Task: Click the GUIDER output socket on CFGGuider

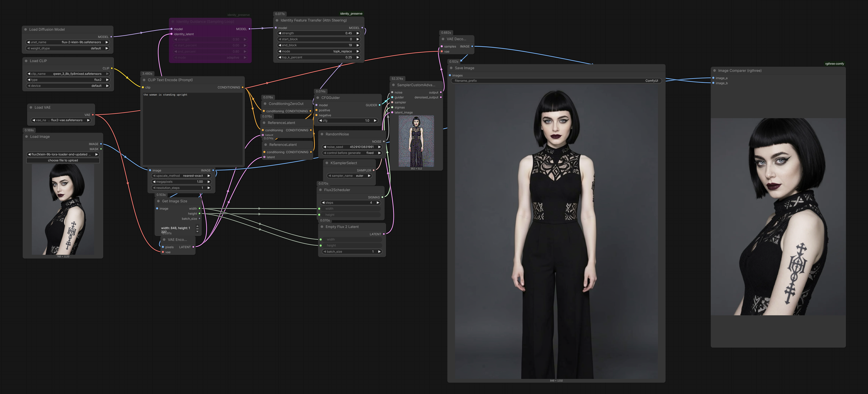Action: (x=380, y=105)
